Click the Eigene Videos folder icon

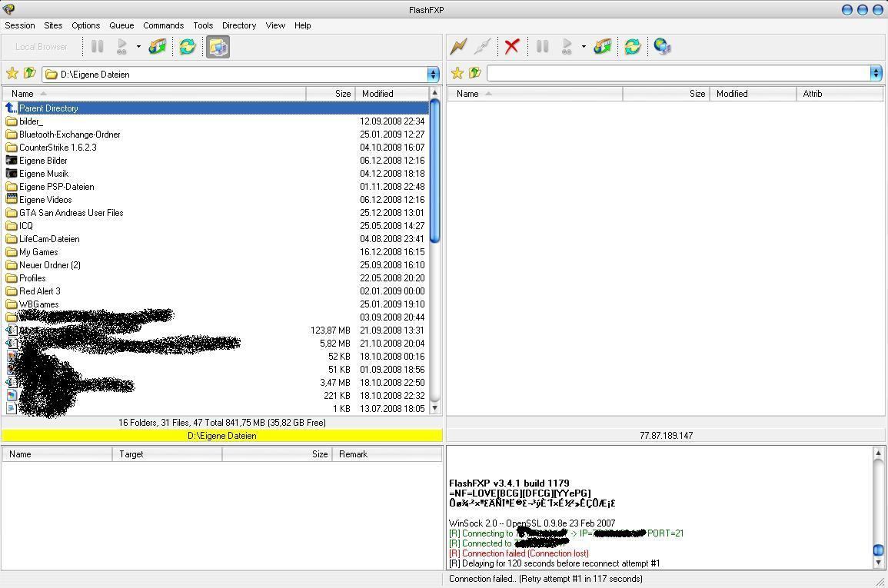12,199
